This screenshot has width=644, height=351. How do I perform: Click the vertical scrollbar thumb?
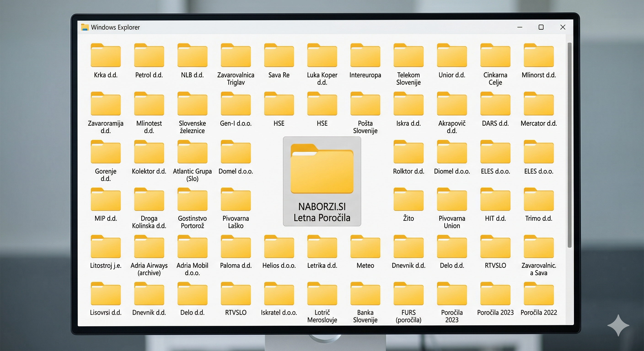click(x=569, y=145)
